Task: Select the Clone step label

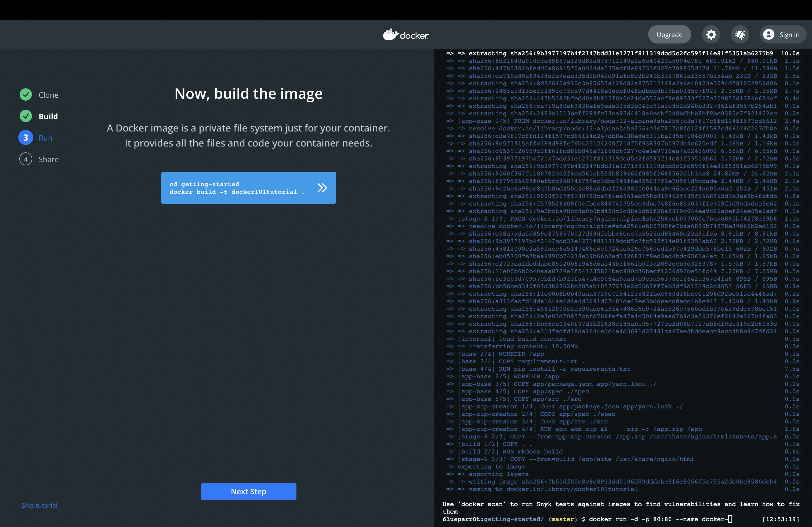Action: click(48, 95)
